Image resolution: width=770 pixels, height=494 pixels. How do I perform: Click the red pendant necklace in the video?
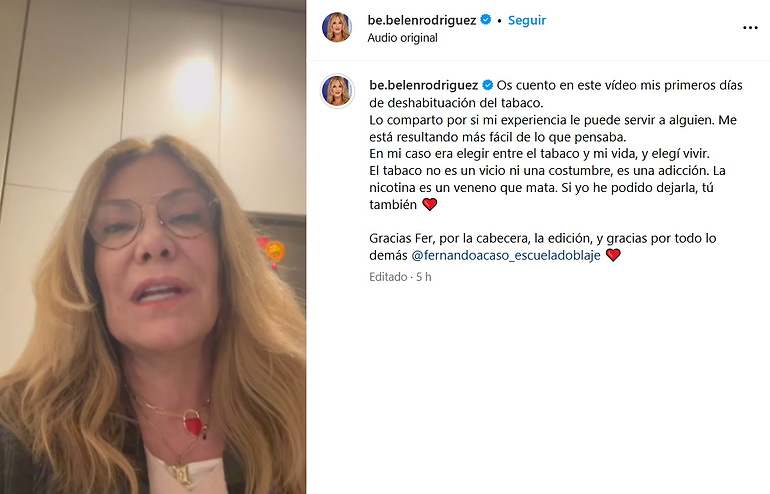194,423
